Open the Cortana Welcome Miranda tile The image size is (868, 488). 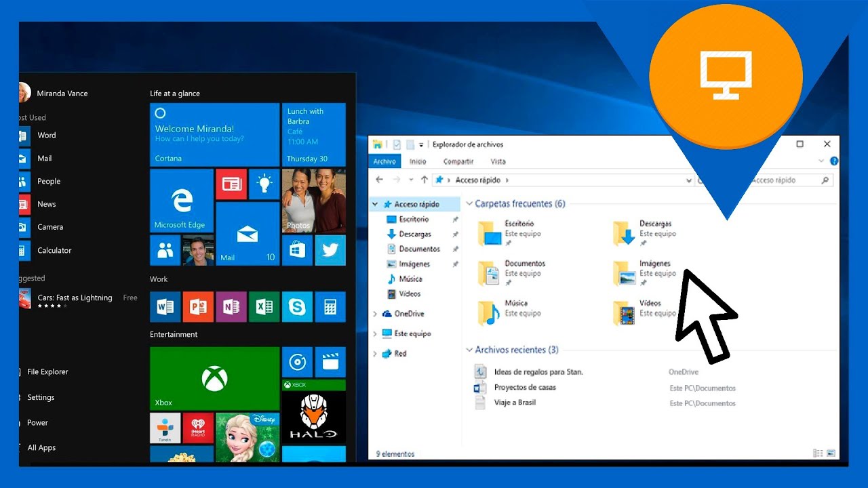click(x=214, y=134)
